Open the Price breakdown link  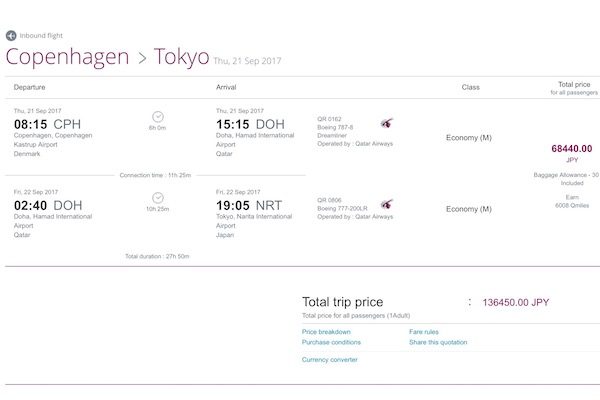click(326, 332)
